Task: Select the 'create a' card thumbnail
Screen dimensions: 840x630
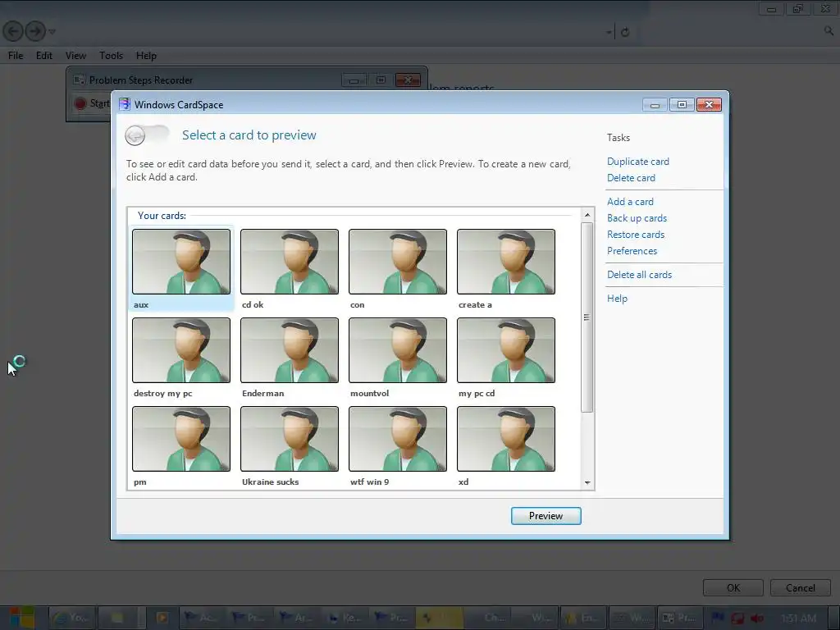Action: point(505,262)
